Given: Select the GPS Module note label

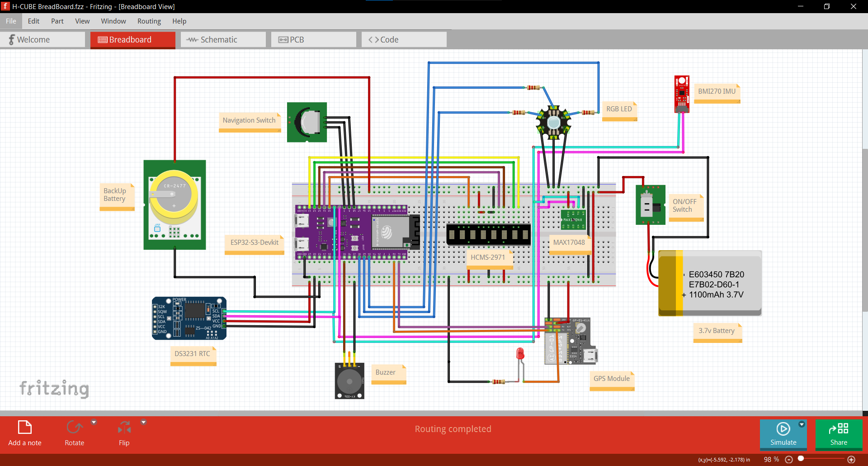Looking at the screenshot, I should pyautogui.click(x=612, y=381).
